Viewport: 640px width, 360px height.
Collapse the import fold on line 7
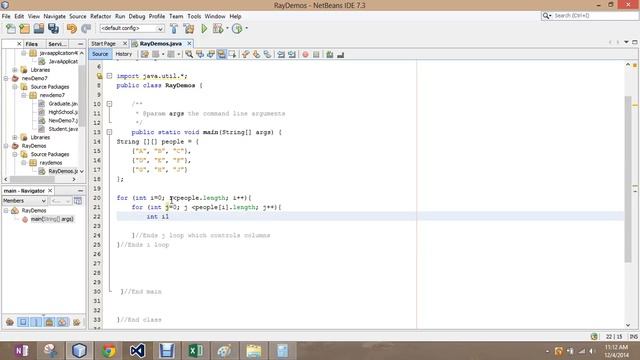tap(109, 76)
